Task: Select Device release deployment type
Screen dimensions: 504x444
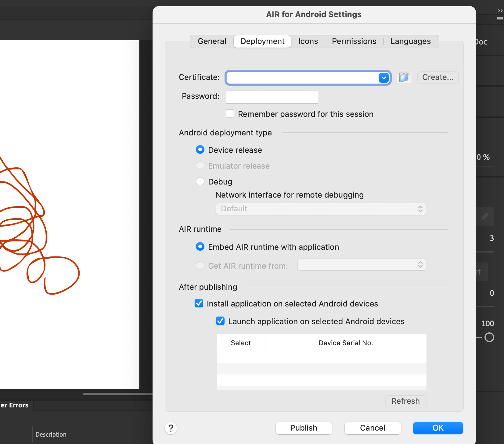Action: click(200, 150)
